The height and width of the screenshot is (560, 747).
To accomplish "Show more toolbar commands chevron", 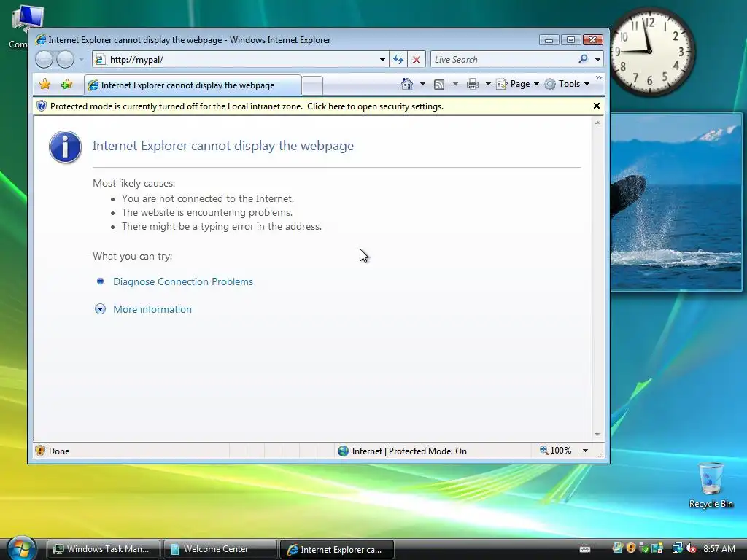I will pyautogui.click(x=599, y=77).
